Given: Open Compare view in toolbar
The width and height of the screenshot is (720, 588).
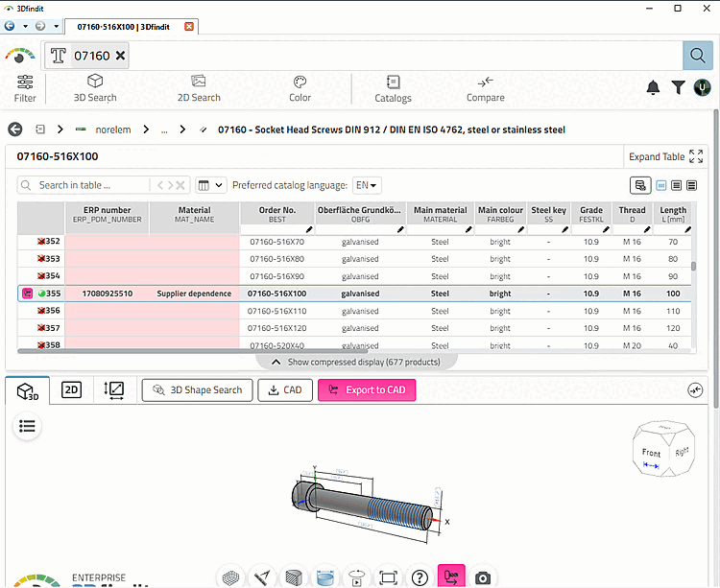Looking at the screenshot, I should (485, 89).
